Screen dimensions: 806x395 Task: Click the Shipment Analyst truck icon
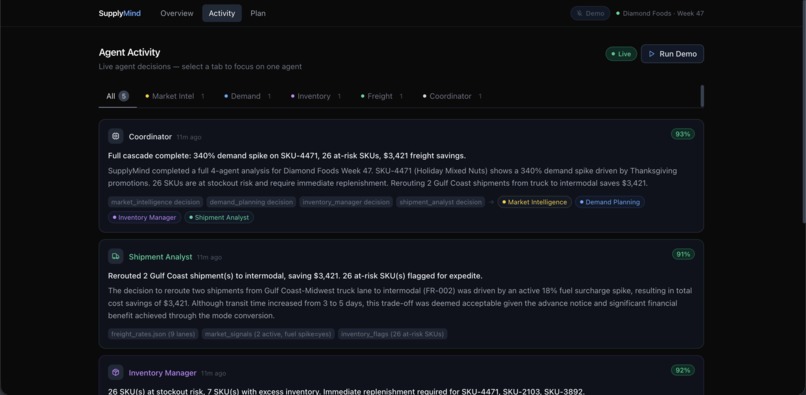116,256
